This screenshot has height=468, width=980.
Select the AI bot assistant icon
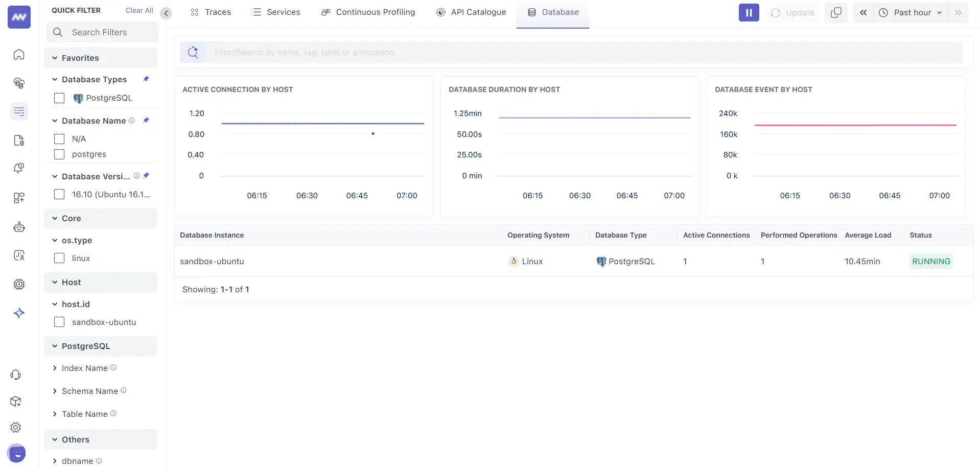(19, 227)
